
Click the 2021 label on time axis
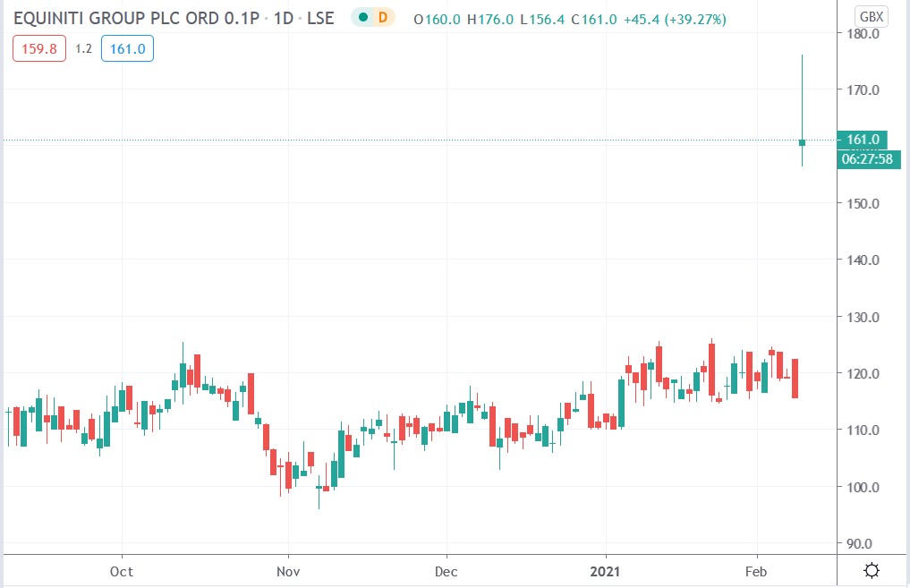[x=605, y=572]
